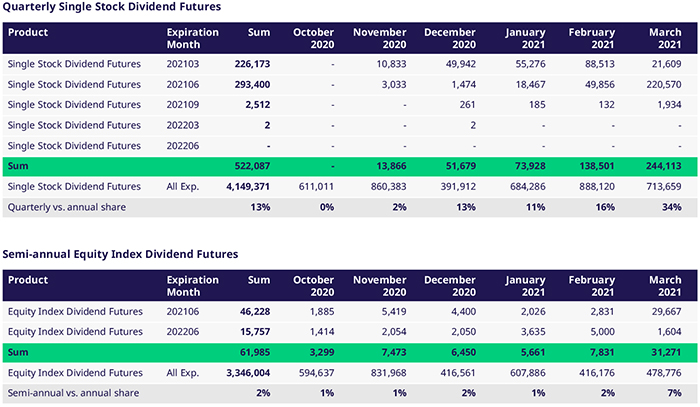This screenshot has height=407, width=700.
Task: Select the 34% share cell
Action: click(670, 207)
